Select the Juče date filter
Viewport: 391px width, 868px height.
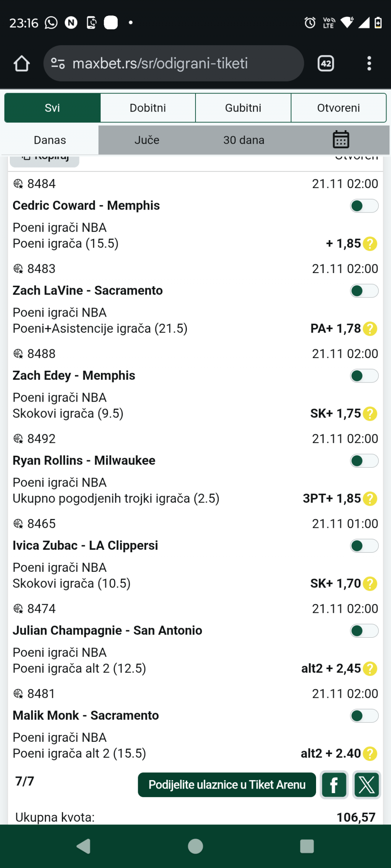point(147,140)
